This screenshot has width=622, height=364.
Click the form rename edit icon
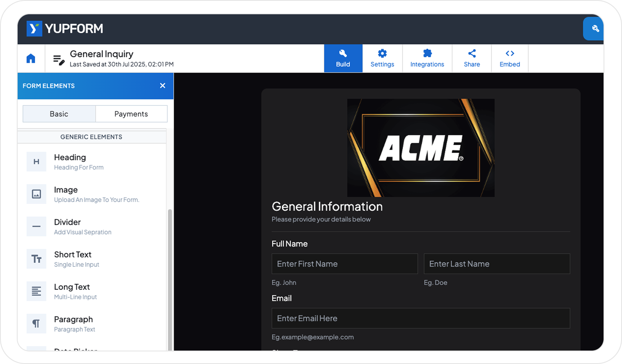pos(59,60)
